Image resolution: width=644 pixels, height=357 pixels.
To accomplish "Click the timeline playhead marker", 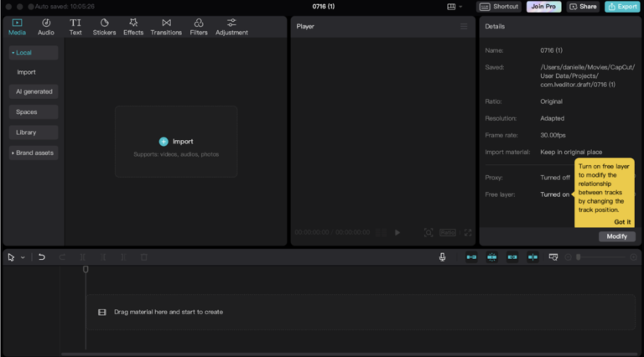I will (x=86, y=269).
